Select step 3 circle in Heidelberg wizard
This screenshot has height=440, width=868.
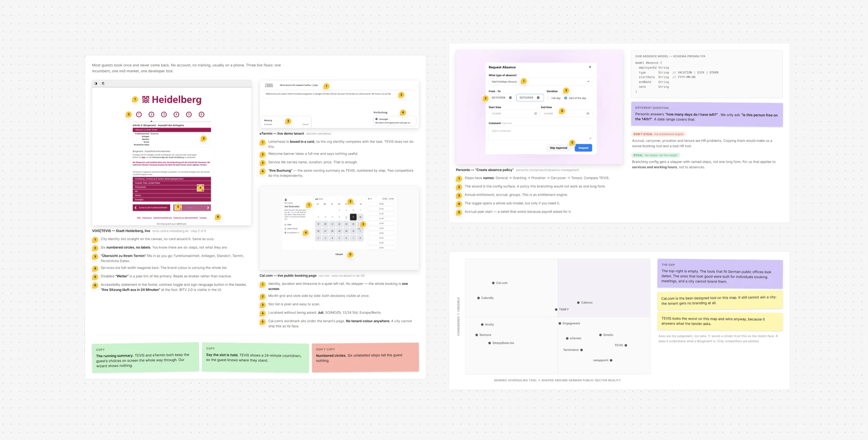(x=164, y=114)
